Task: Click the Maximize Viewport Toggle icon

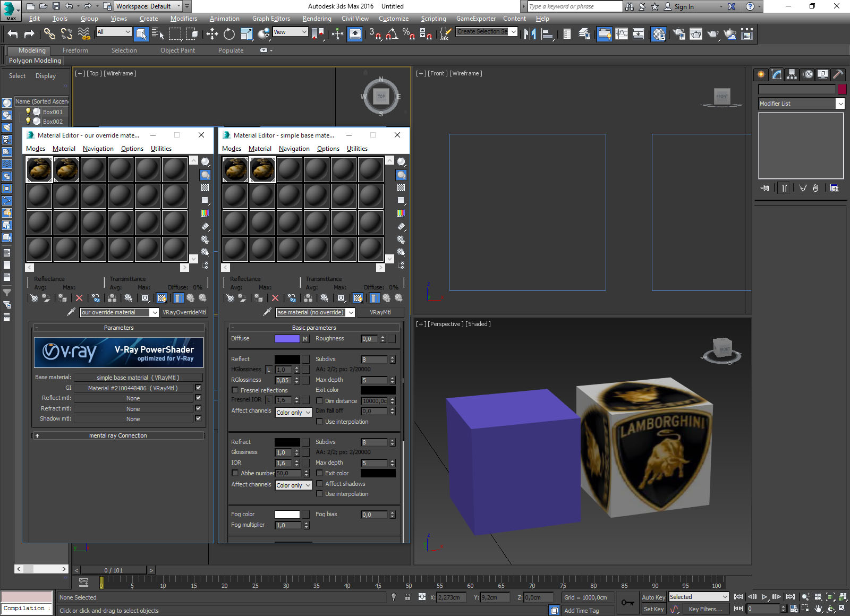Action: 843,609
